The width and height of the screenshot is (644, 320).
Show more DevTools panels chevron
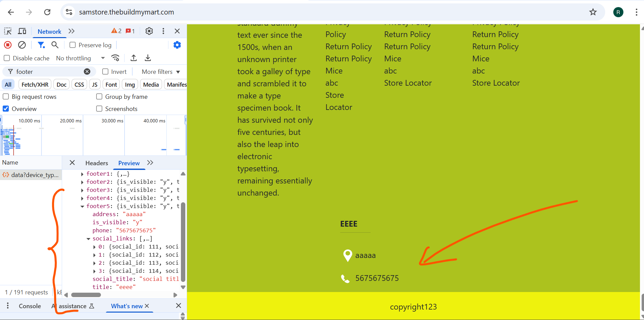(71, 31)
